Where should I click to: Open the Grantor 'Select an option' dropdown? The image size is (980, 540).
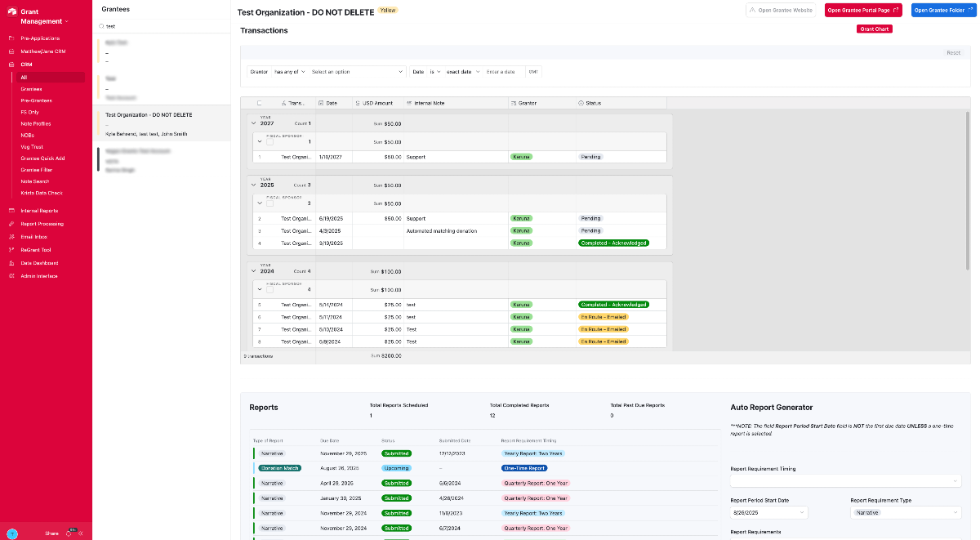click(x=357, y=72)
